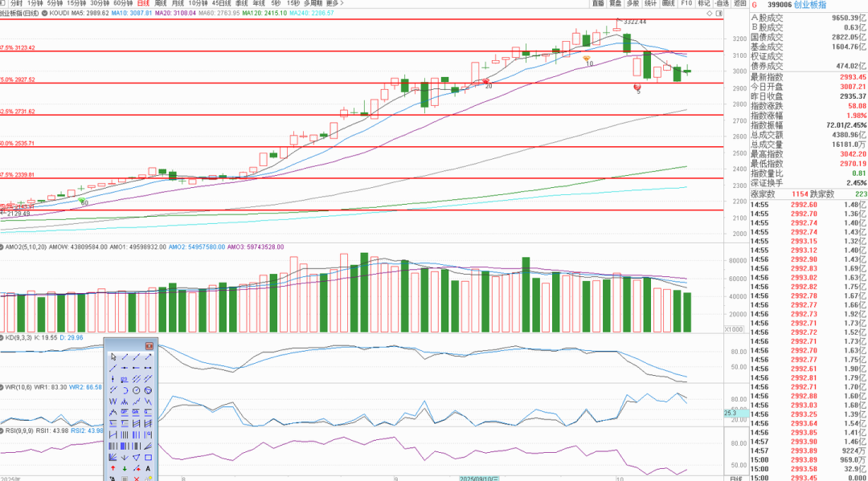Click the red G icon beside 399006

point(754,5)
